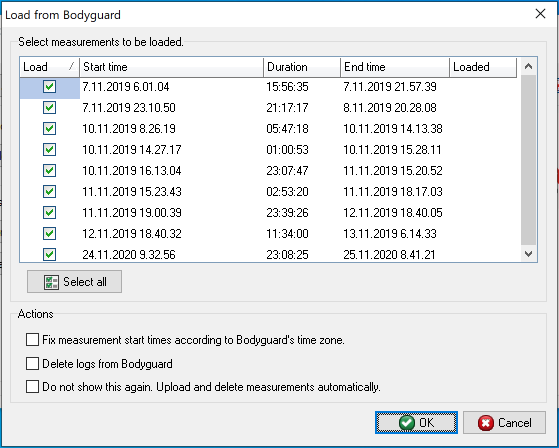Click end time 10.11.2019 15.28.11

pyautogui.click(x=393, y=150)
